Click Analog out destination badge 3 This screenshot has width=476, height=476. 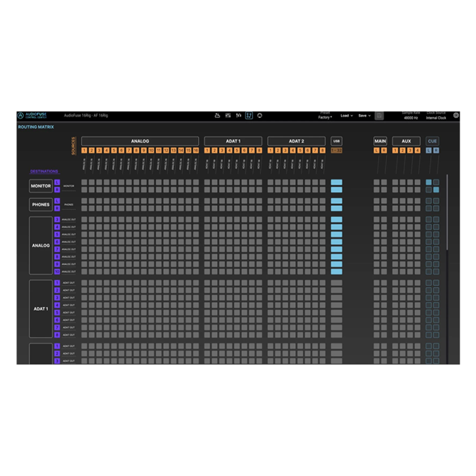click(57, 220)
